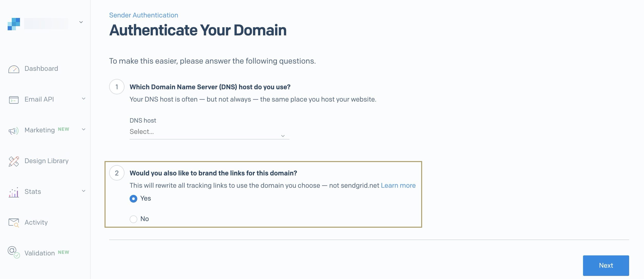The width and height of the screenshot is (644, 279).
Task: Click the Validation at-sign icon
Action: pyautogui.click(x=14, y=252)
